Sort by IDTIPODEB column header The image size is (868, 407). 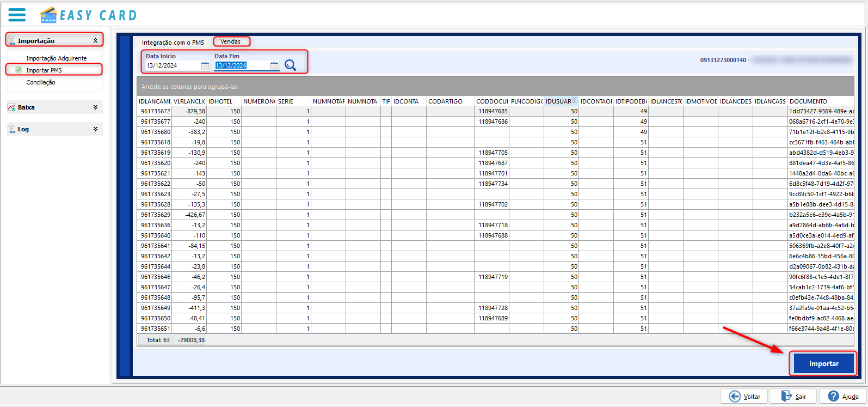pyautogui.click(x=631, y=101)
